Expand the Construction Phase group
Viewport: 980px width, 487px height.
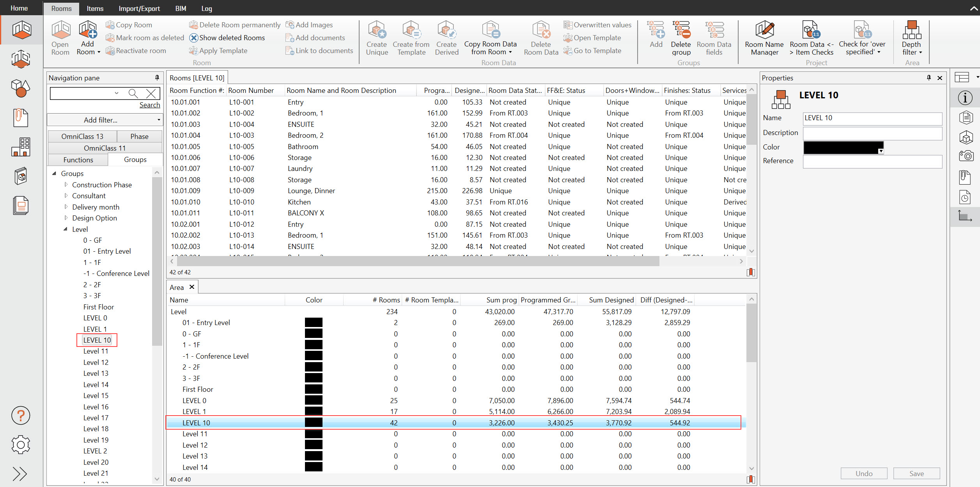(x=66, y=185)
